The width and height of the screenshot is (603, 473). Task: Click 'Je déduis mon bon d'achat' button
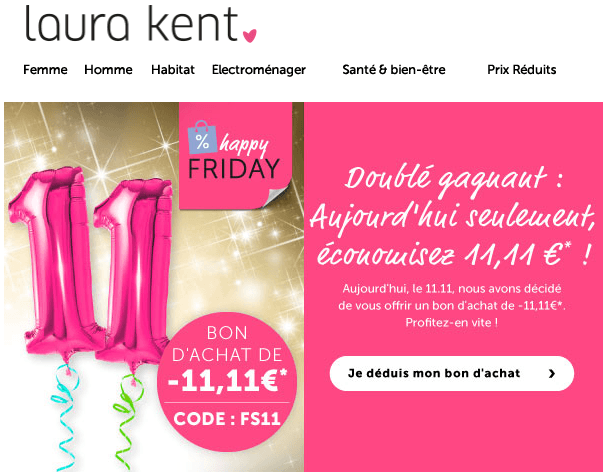pos(451,373)
